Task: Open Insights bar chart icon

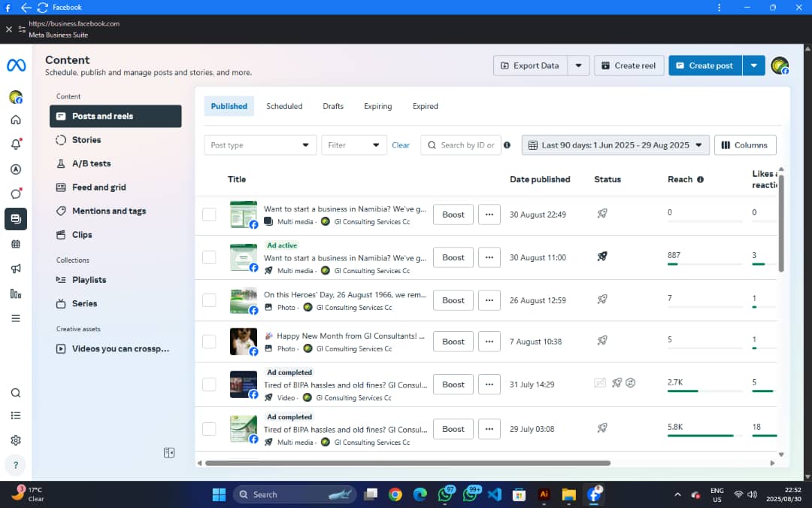Action: coord(16,294)
